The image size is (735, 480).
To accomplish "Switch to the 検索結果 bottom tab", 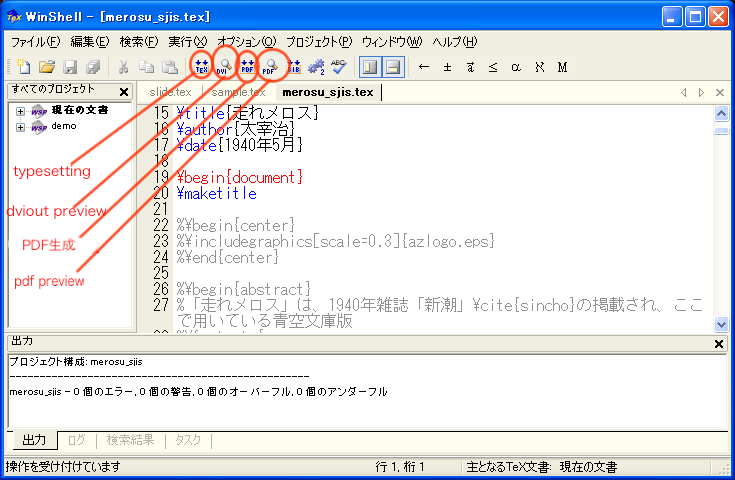I will coord(130,440).
